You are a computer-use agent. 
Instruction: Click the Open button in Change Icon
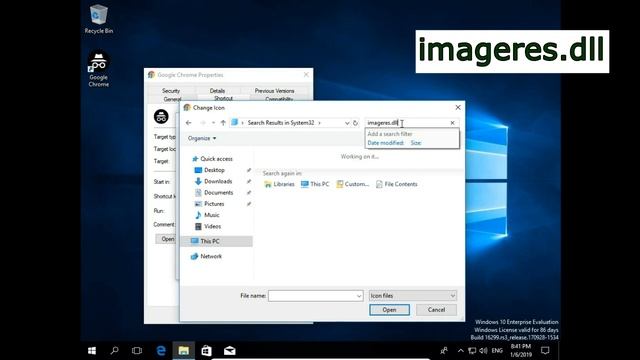click(389, 310)
